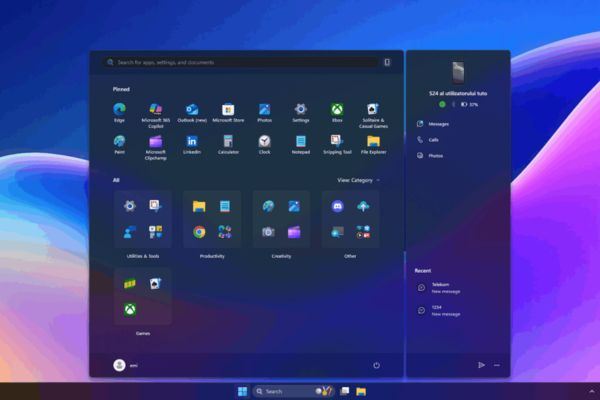Open the pinned Photos app
The image size is (600, 400).
point(264,113)
